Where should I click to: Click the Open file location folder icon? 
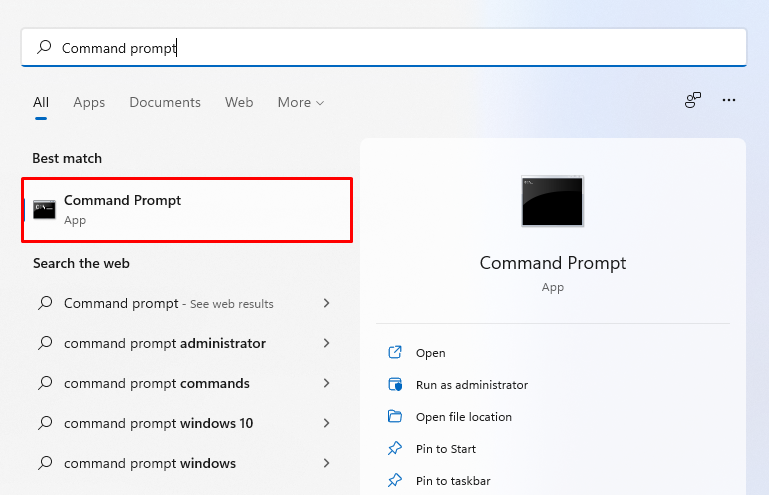pos(395,417)
